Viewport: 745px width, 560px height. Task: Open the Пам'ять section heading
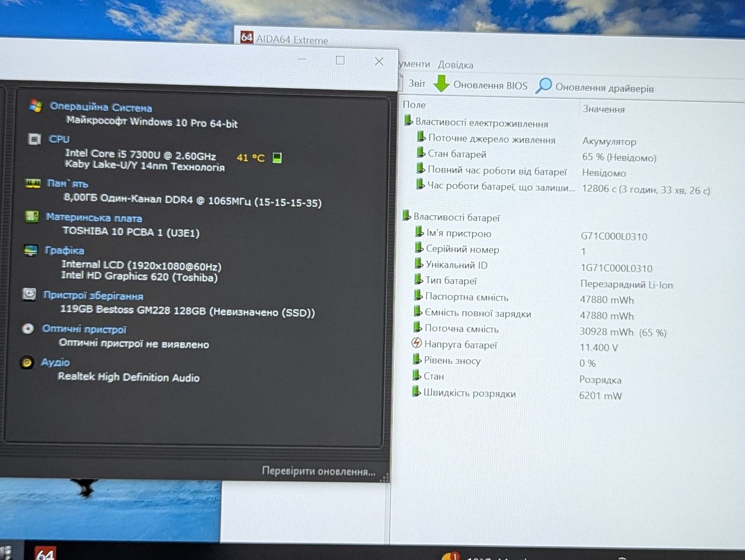click(68, 183)
